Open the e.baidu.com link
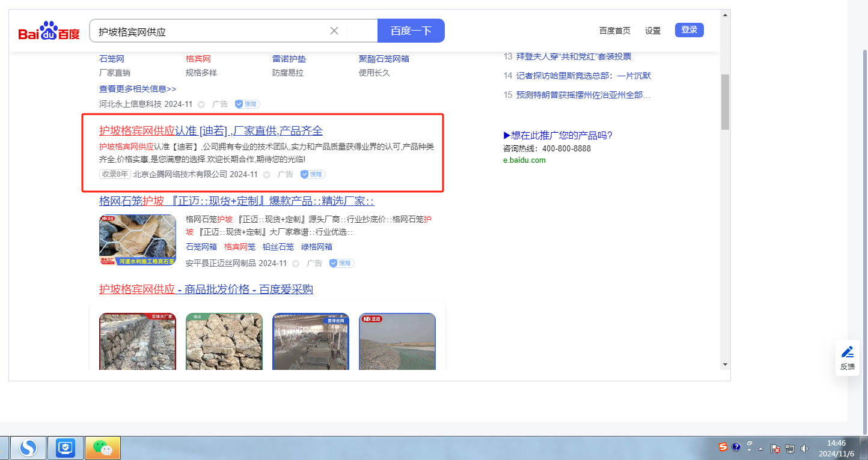This screenshot has height=460, width=868. click(x=524, y=160)
